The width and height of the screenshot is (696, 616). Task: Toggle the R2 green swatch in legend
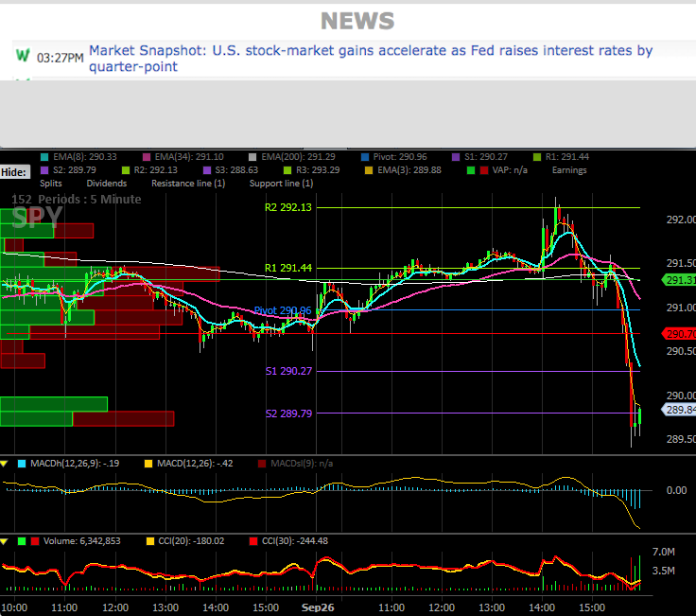[126, 170]
